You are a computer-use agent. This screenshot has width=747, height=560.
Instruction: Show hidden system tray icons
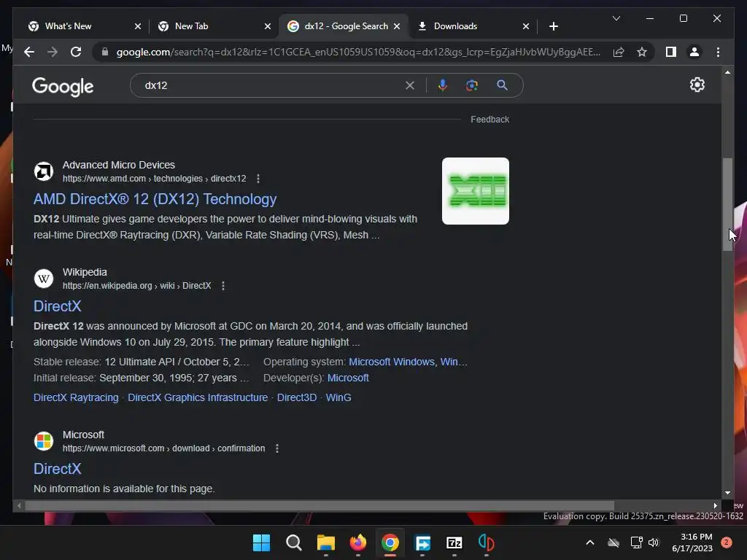click(x=589, y=542)
